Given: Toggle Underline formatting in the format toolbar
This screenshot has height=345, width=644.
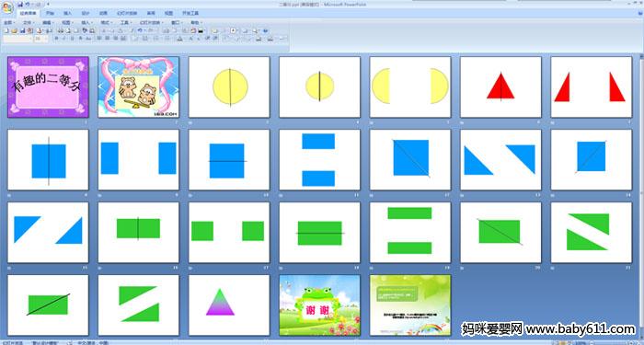Looking at the screenshot, I should click(73, 39).
